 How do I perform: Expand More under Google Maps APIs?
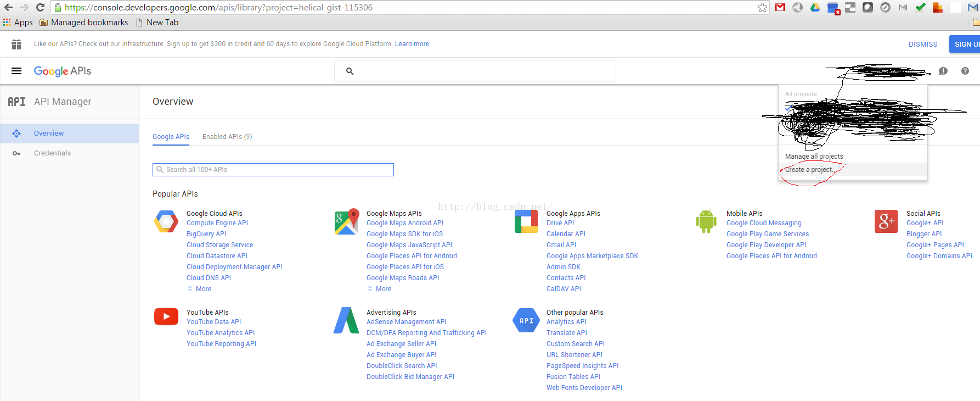(379, 289)
